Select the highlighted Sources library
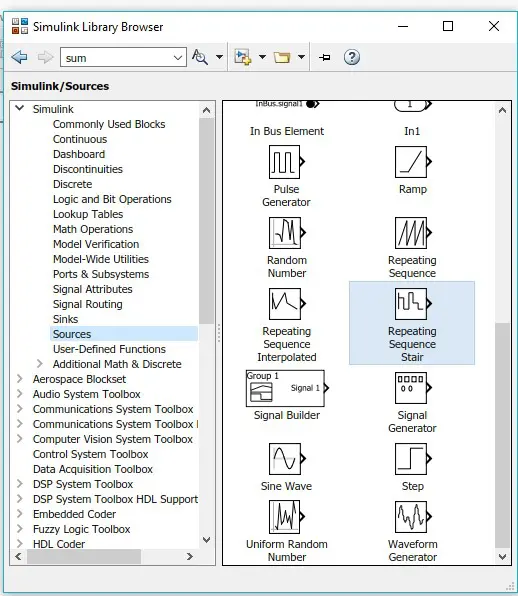518x596 pixels. coord(124,334)
